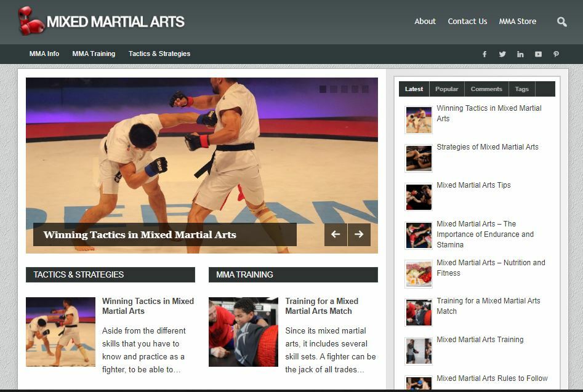This screenshot has height=392, width=583.
Task: Switch to the Popular tab
Action: point(446,89)
